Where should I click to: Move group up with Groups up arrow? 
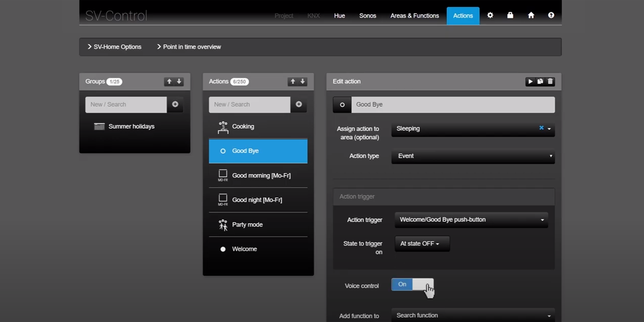[169, 82]
